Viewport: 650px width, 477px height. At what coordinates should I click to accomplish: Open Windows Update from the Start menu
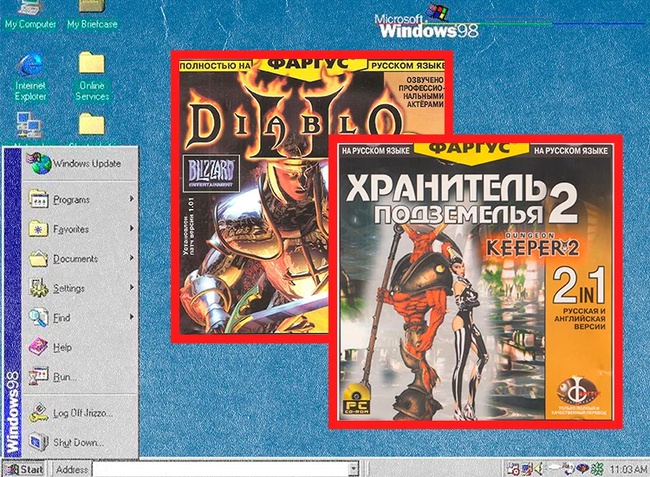click(80, 164)
